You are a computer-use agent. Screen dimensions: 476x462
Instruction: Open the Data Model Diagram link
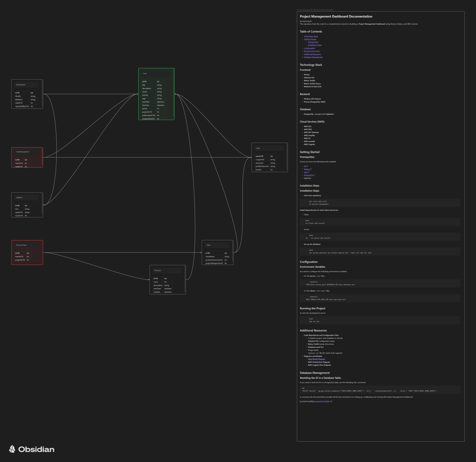click(x=316, y=359)
